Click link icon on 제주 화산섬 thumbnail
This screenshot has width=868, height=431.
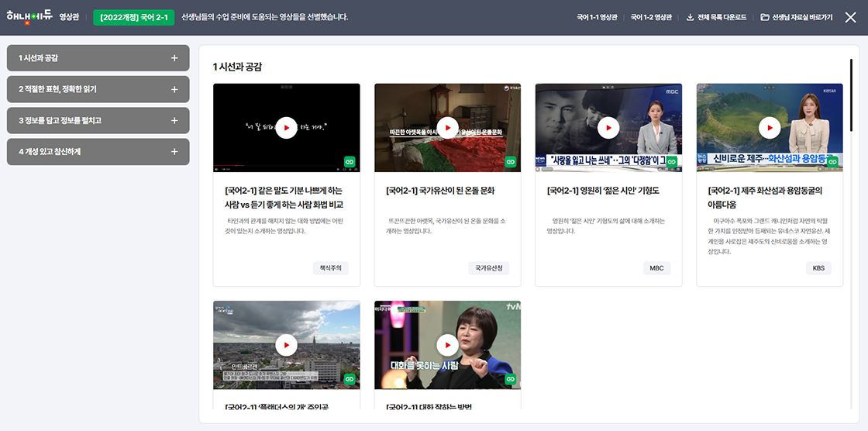coord(832,162)
